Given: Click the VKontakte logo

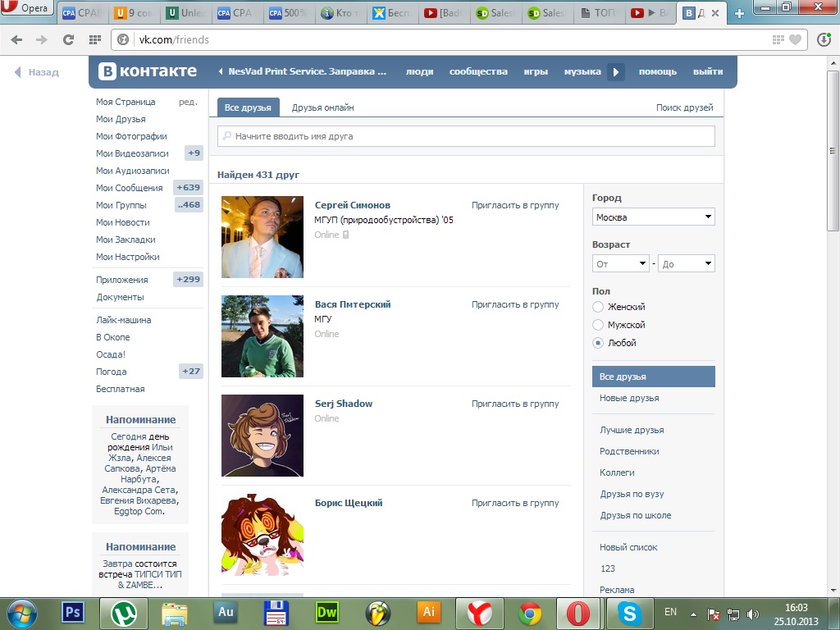Looking at the screenshot, I should 148,71.
